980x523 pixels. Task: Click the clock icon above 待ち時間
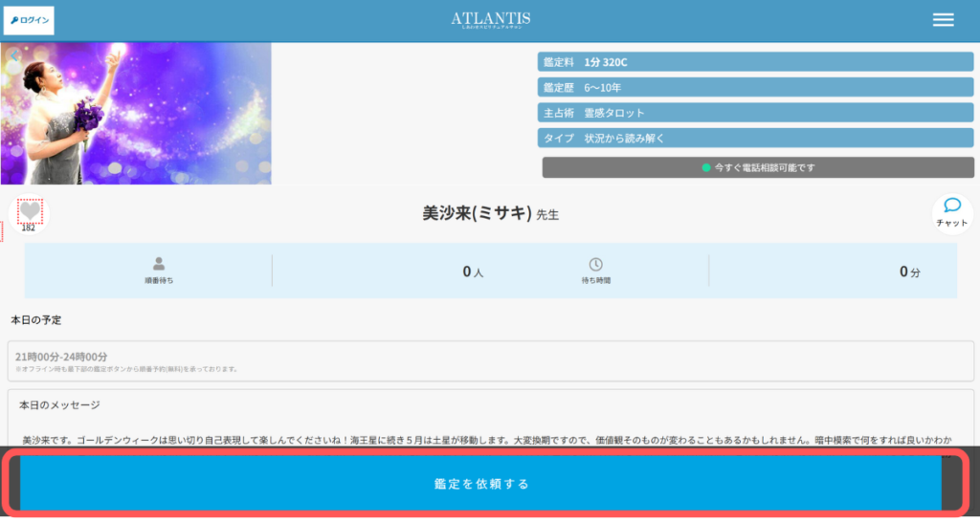595,264
